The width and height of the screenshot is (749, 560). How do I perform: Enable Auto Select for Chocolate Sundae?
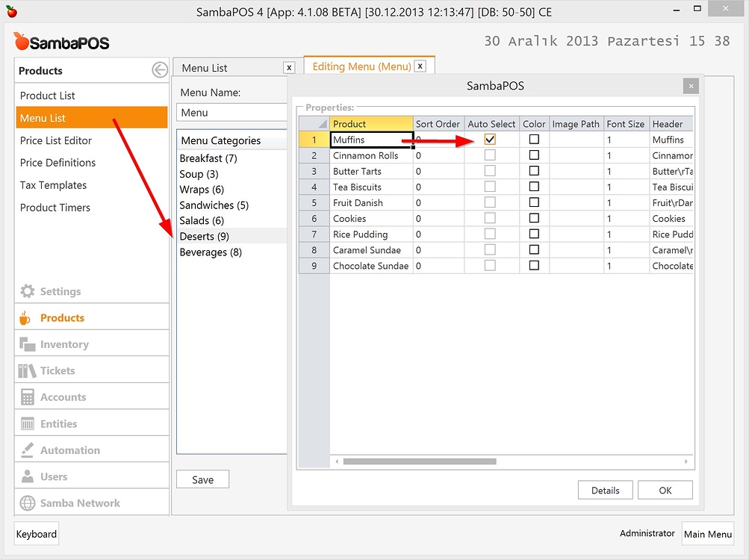pyautogui.click(x=490, y=265)
